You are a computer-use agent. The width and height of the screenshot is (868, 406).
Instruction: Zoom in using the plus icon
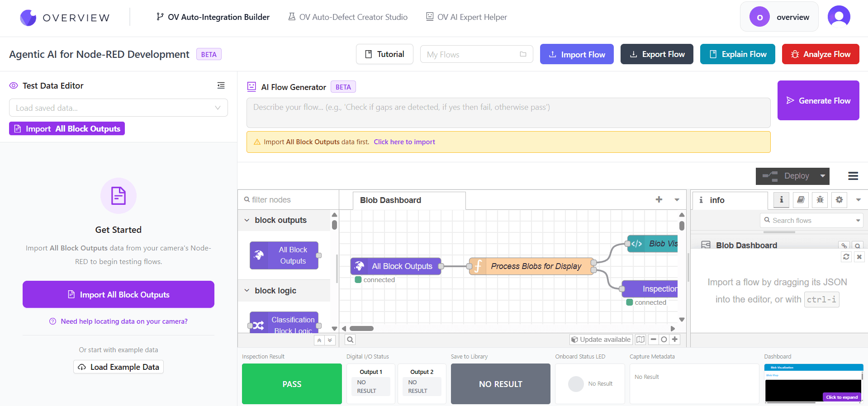[675, 340]
